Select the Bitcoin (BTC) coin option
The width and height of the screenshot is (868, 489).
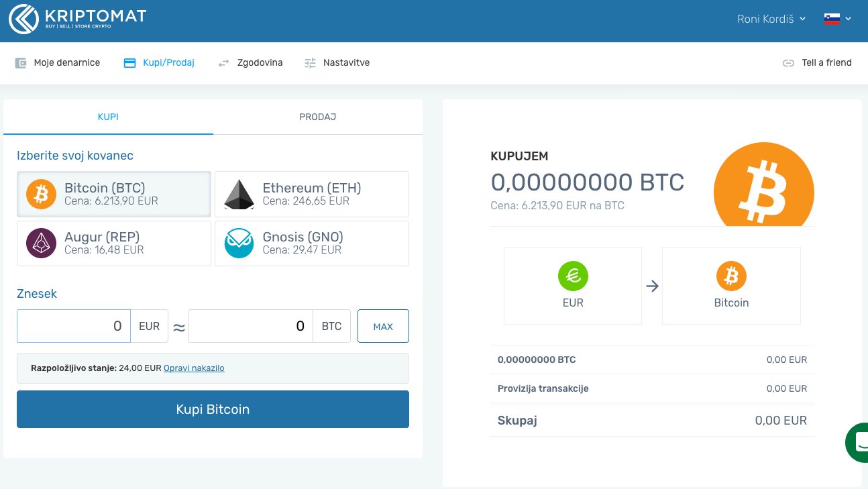coord(114,194)
